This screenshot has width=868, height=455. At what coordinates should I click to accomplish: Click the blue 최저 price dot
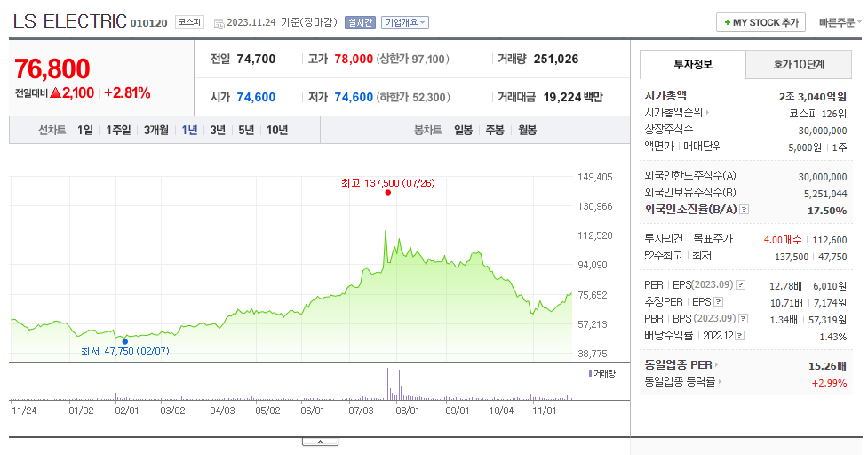point(125,341)
